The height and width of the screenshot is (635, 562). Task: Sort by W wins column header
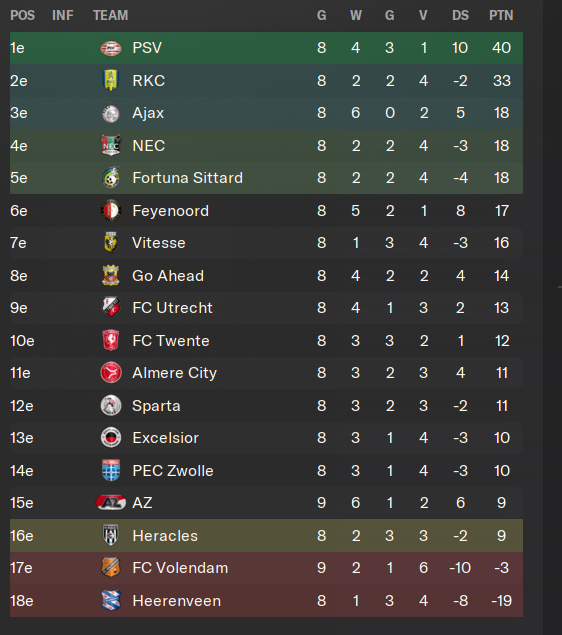pos(356,15)
